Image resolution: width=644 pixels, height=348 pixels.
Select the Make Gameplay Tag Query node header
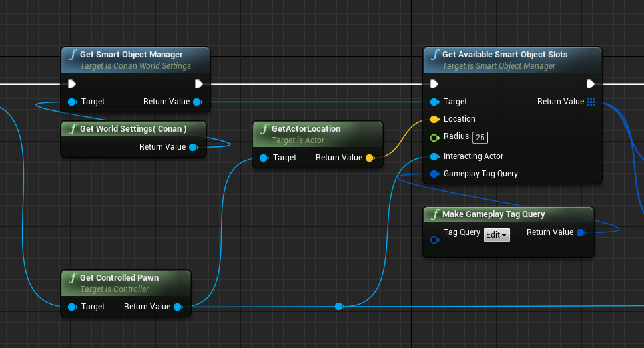493,214
